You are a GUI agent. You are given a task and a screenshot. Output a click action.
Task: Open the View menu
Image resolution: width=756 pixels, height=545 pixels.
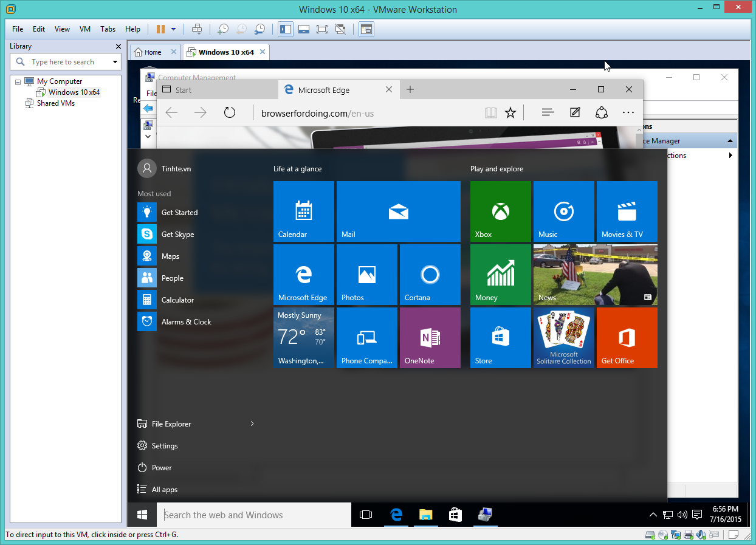[62, 29]
